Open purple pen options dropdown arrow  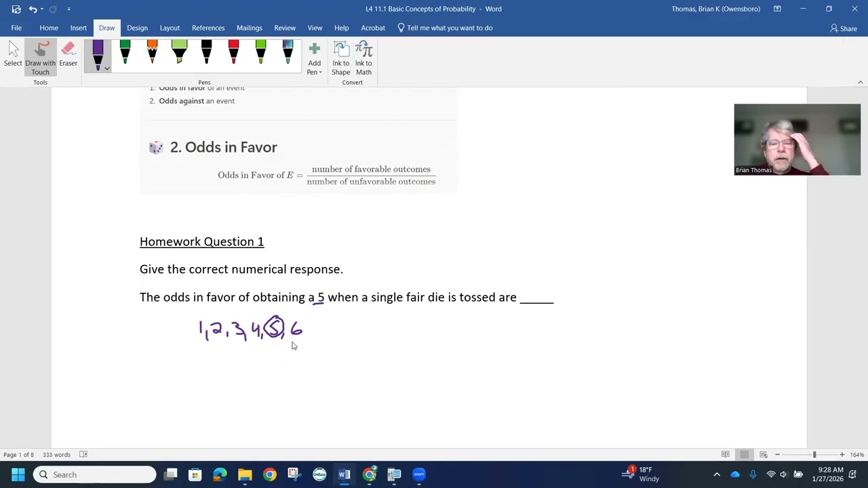[x=107, y=68]
